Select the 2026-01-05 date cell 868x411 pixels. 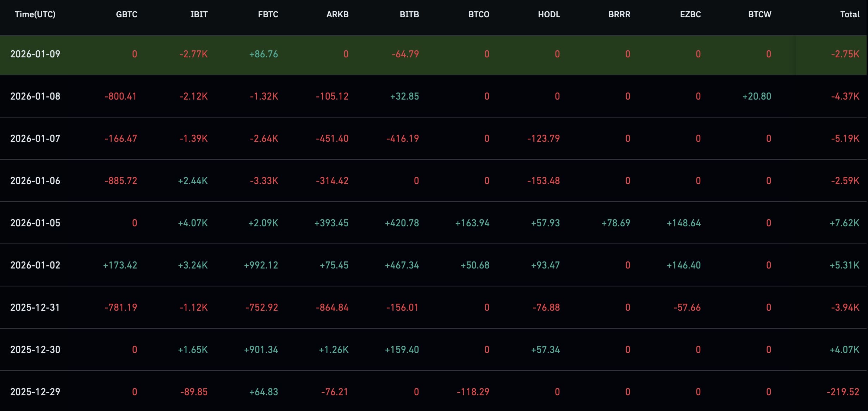35,223
